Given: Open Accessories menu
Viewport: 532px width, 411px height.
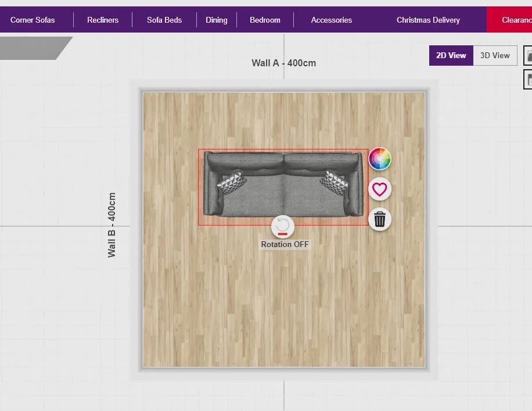Looking at the screenshot, I should (332, 20).
